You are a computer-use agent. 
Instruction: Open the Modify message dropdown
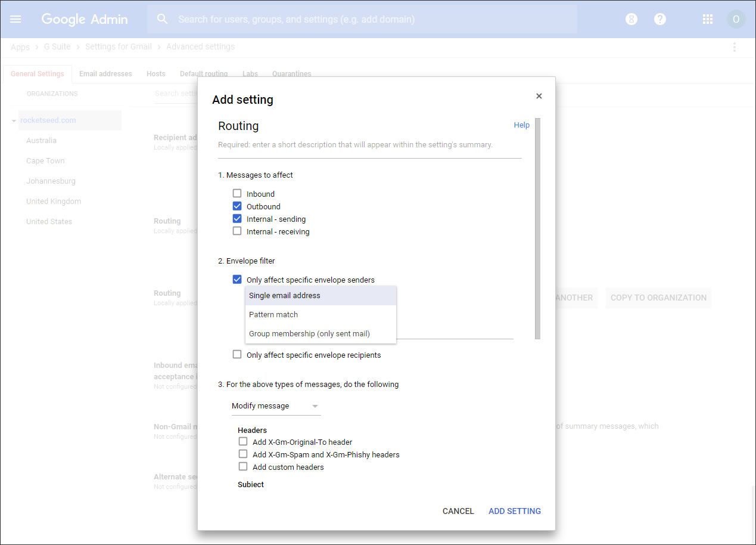(276, 406)
